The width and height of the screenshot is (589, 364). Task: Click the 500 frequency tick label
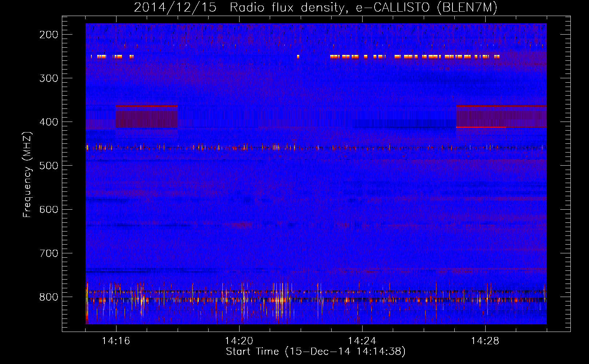click(49, 166)
